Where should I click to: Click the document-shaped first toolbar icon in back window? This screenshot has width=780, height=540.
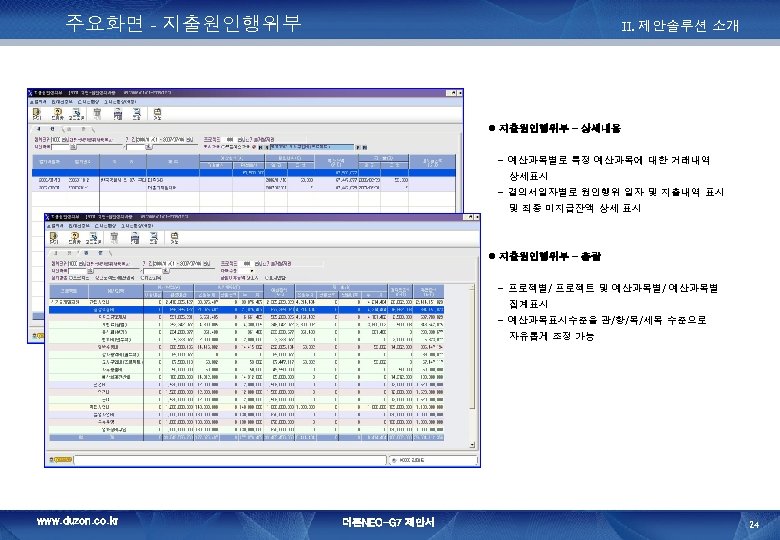coord(37,114)
